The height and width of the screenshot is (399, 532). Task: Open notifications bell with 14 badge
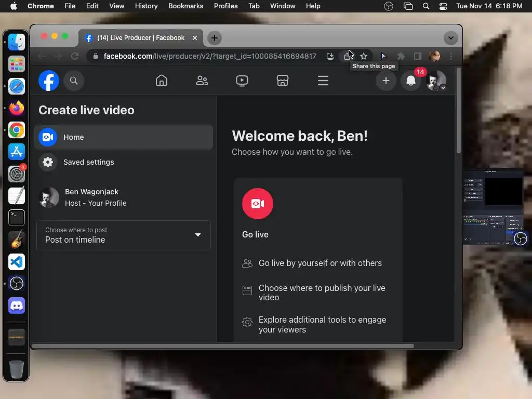pyautogui.click(x=411, y=81)
